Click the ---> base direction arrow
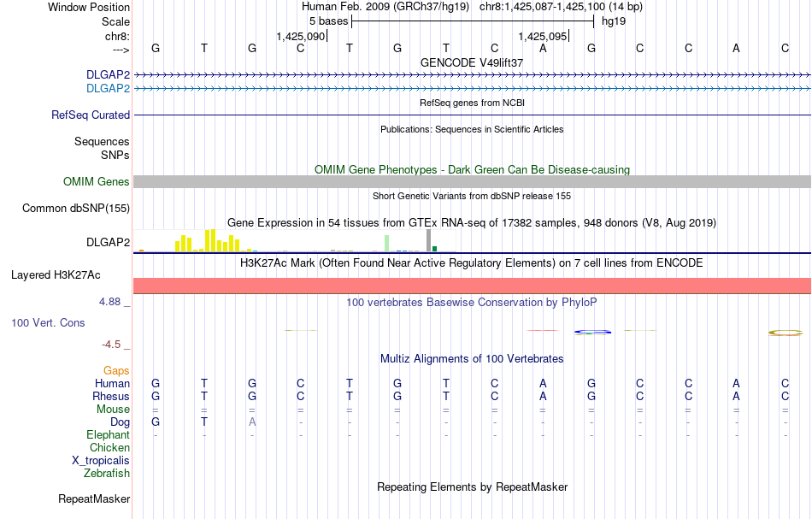The image size is (812, 519). 121,50
